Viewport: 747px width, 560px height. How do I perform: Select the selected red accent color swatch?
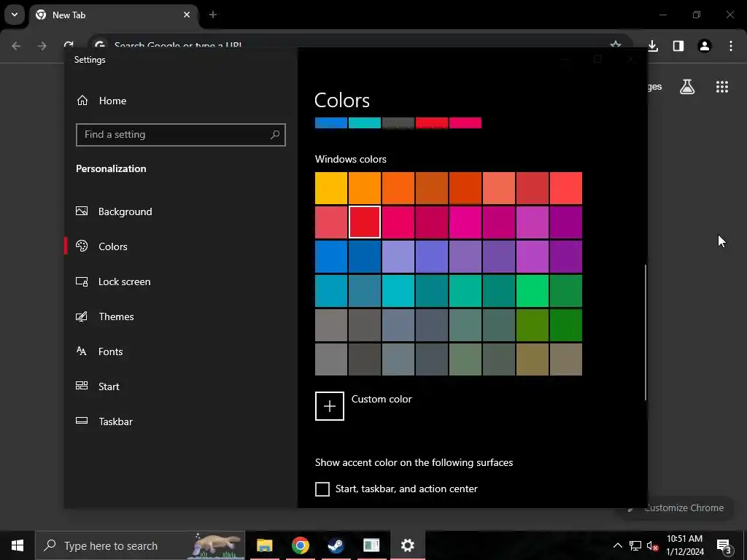365,222
